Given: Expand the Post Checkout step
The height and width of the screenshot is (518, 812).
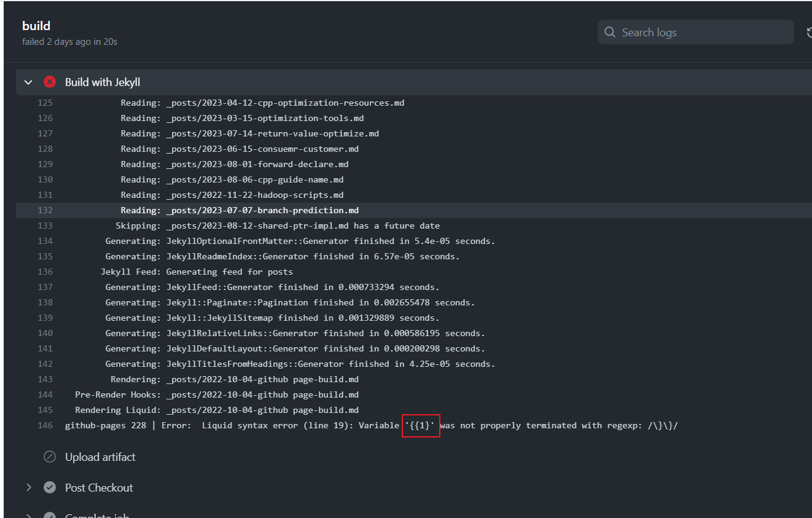Looking at the screenshot, I should tap(28, 487).
